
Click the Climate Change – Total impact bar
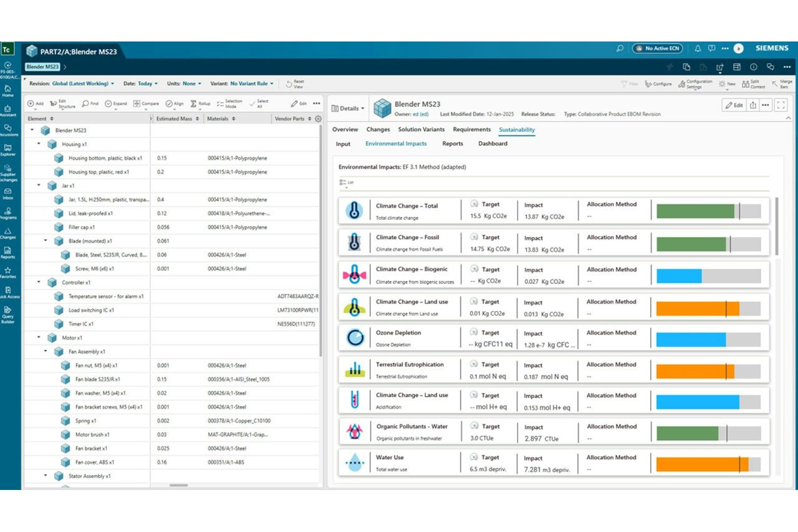tap(708, 211)
